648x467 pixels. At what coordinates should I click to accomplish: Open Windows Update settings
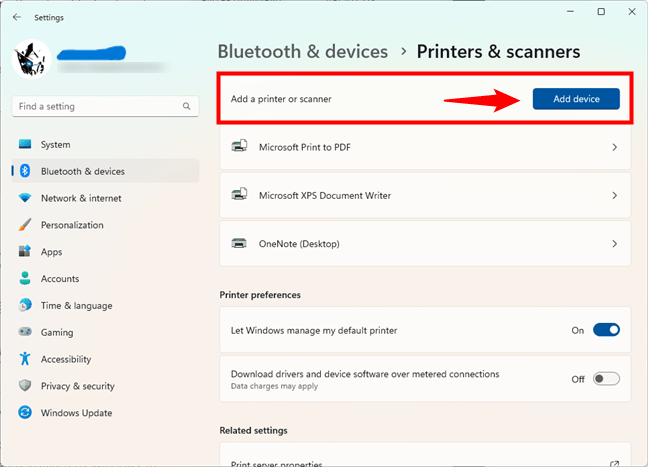coord(105,413)
